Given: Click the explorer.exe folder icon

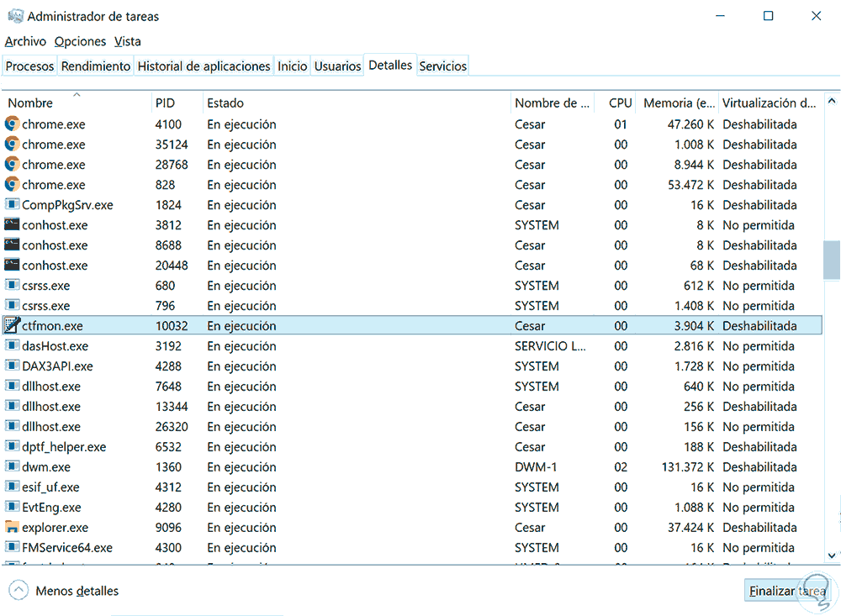Looking at the screenshot, I should 12,528.
